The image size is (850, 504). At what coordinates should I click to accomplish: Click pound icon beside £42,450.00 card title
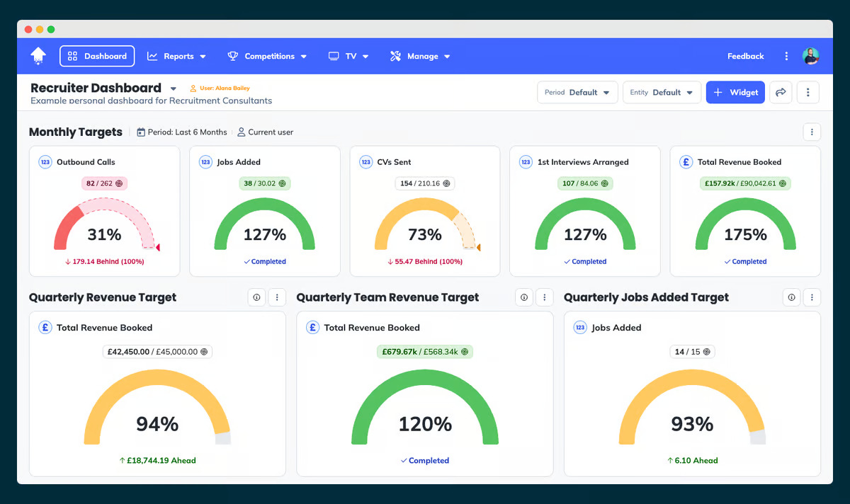tap(45, 328)
